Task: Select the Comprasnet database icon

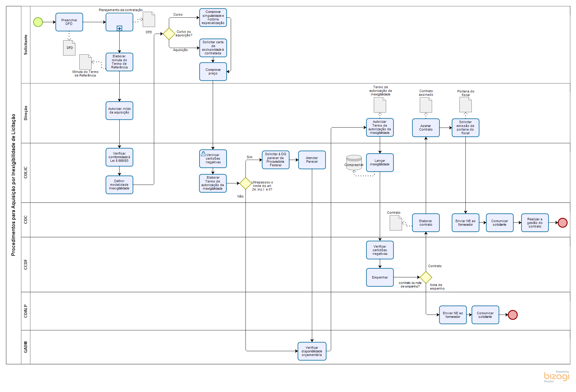Action: pyautogui.click(x=354, y=162)
